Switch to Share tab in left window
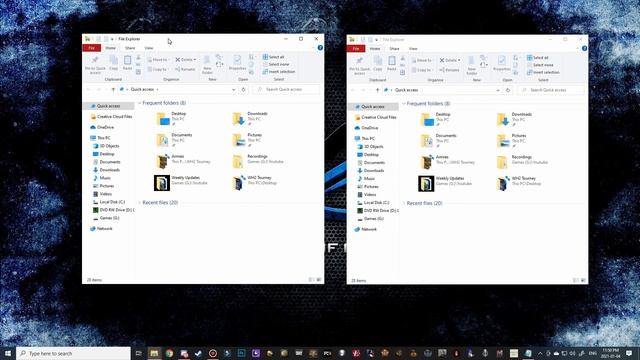The height and width of the screenshot is (360, 640). (x=130, y=48)
